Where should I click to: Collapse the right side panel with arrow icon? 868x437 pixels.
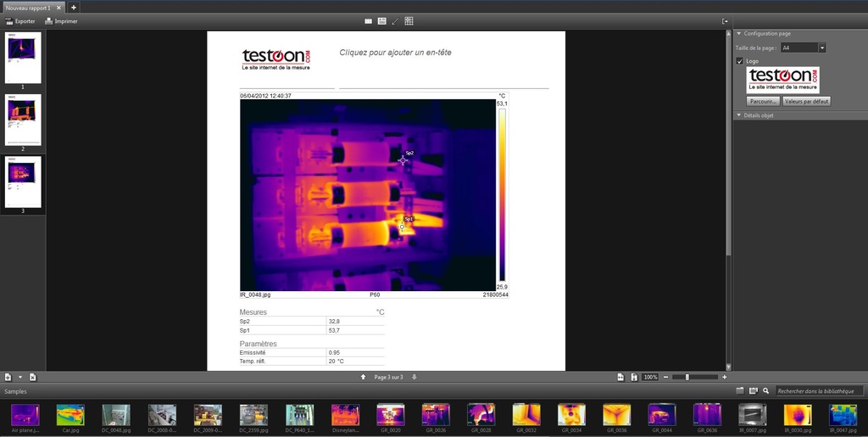pyautogui.click(x=725, y=21)
